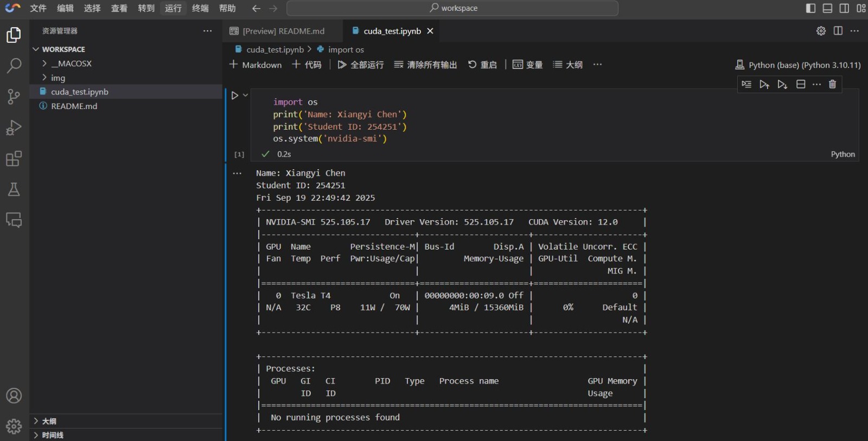
Task: Open the Extensions view
Action: [x=14, y=159]
